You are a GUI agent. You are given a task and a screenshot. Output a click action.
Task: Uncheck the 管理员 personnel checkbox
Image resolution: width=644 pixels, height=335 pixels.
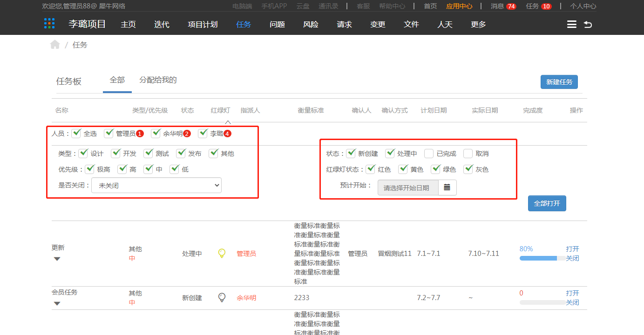coord(109,134)
